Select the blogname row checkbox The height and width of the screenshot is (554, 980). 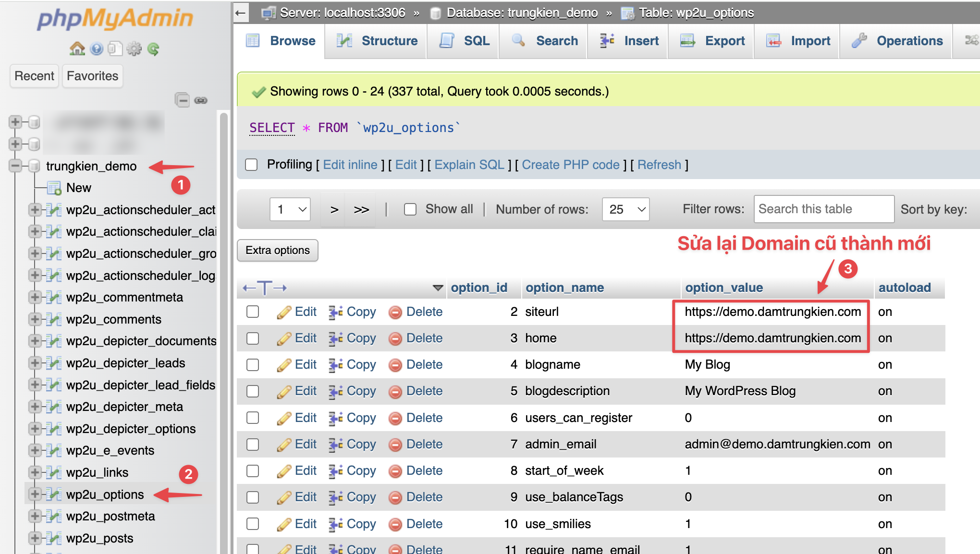pos(253,365)
